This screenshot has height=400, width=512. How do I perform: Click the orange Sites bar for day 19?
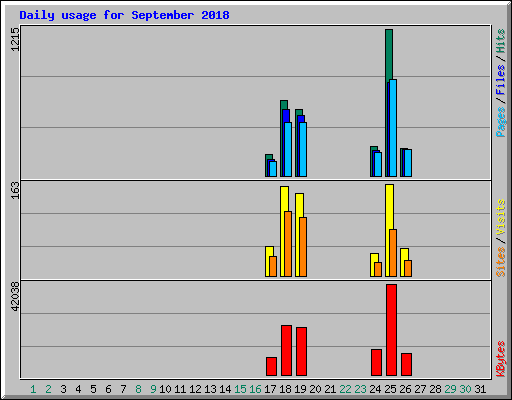click(303, 247)
